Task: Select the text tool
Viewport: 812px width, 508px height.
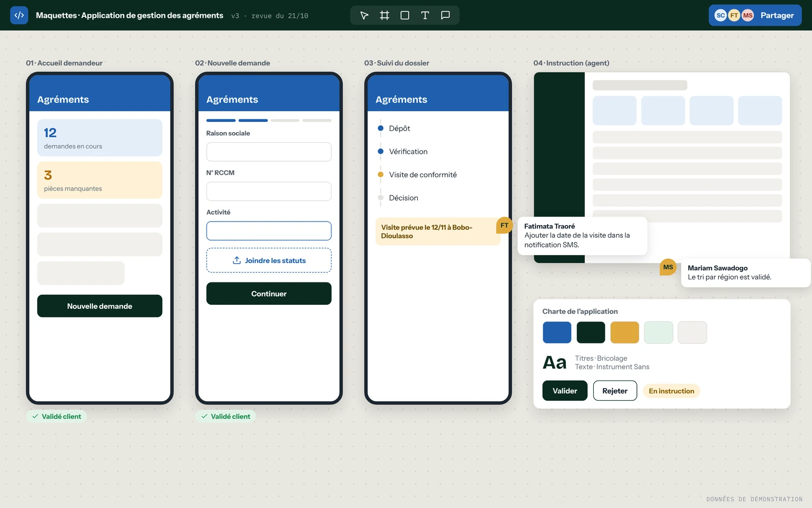Action: click(425, 15)
